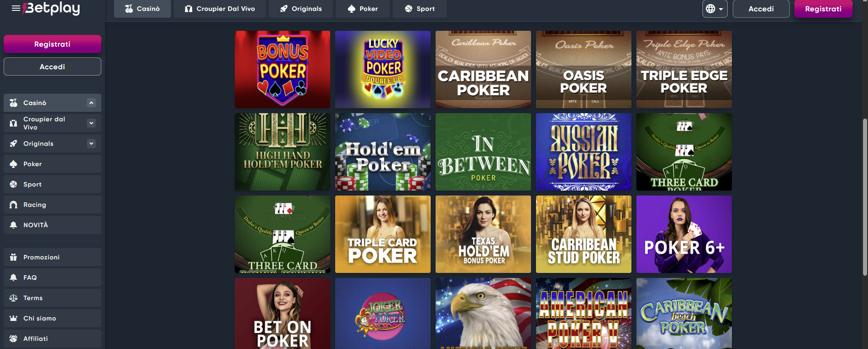Viewport: 868px width, 349px height.
Task: Click the Affiliati icon in sidebar
Action: click(x=14, y=339)
